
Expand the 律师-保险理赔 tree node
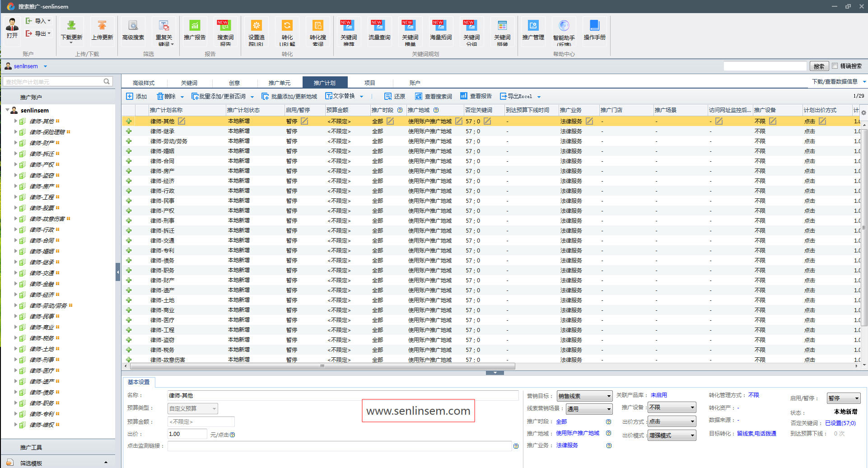click(15, 132)
